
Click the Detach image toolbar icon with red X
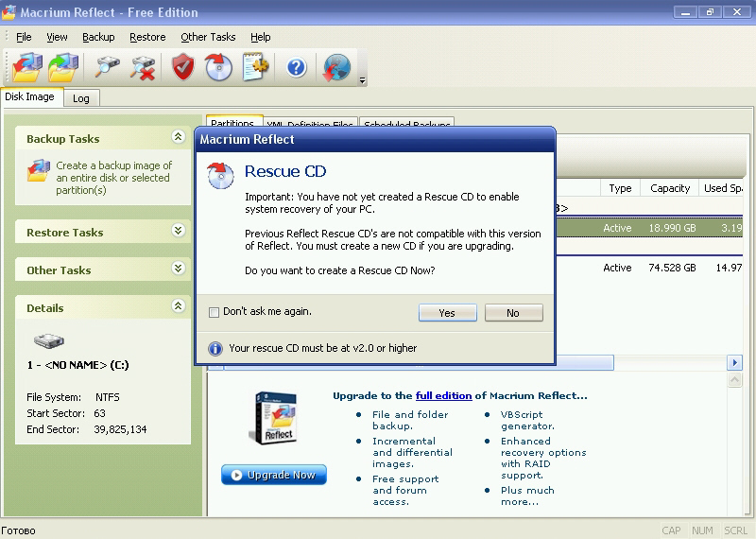point(144,67)
